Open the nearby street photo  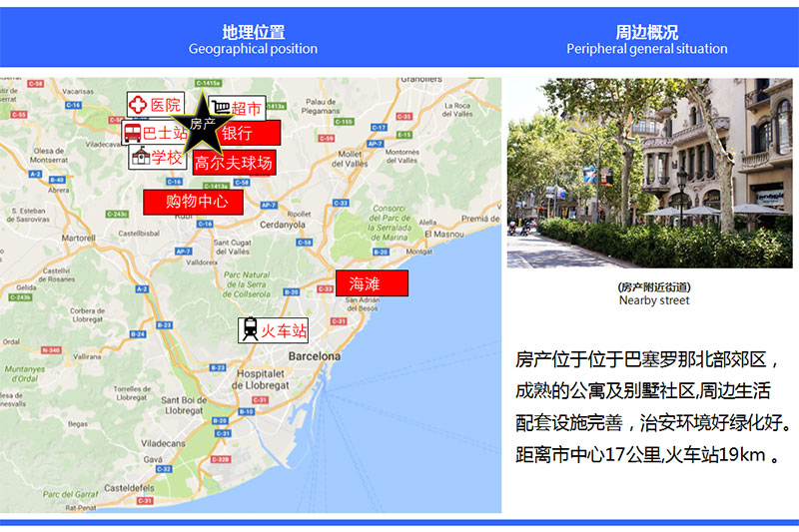(652, 174)
